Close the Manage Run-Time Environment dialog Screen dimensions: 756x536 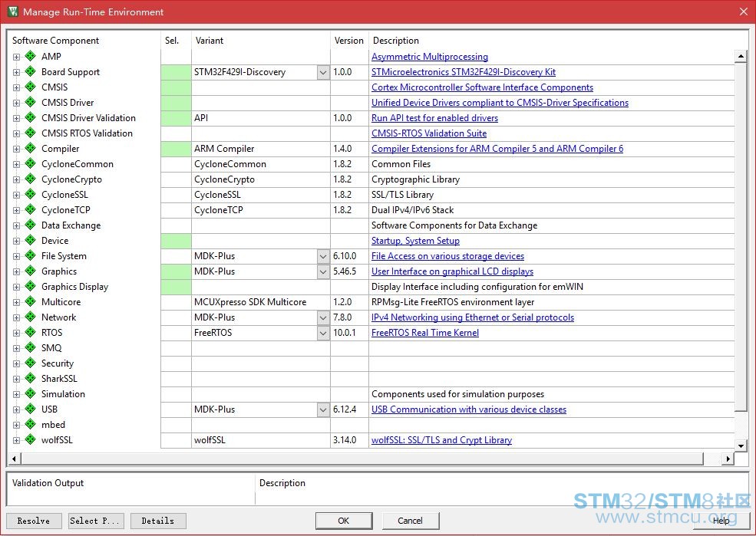[x=744, y=12]
